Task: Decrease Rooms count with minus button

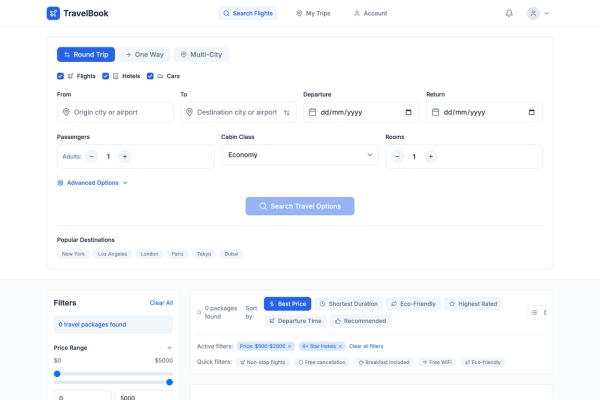Action: pos(398,157)
